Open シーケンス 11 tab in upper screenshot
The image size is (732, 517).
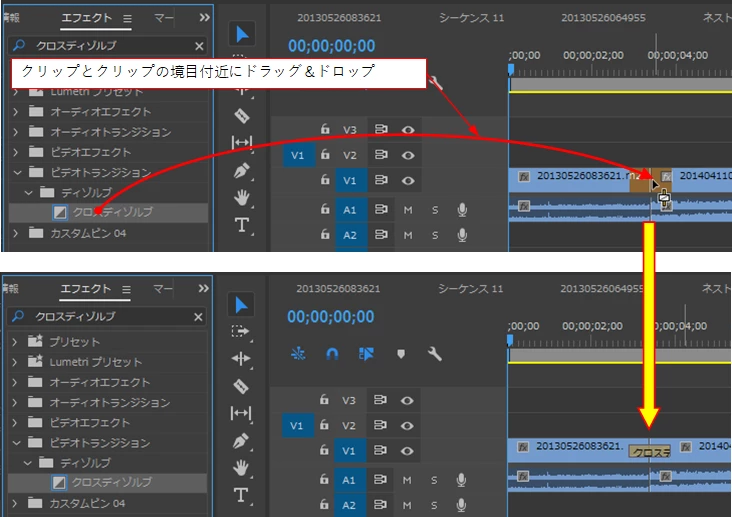tap(472, 18)
